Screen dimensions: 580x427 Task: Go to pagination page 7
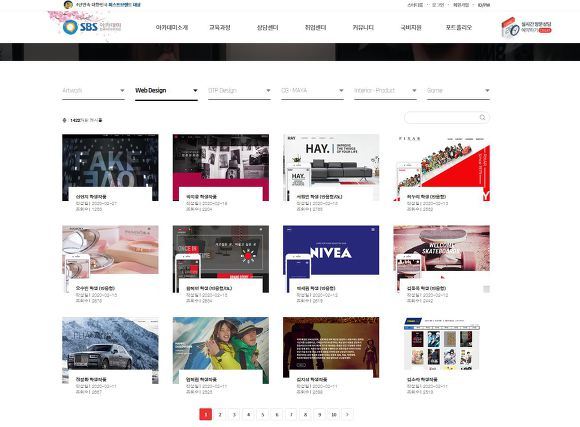(291, 414)
